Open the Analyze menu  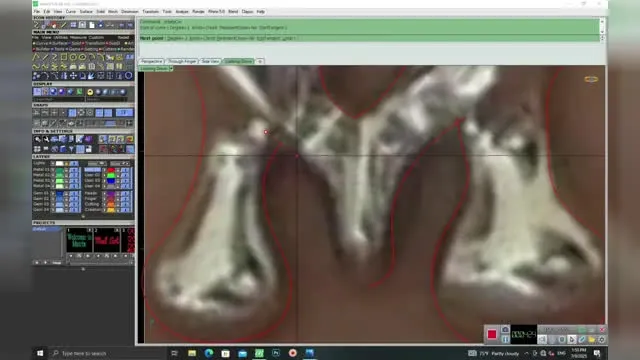click(x=182, y=11)
